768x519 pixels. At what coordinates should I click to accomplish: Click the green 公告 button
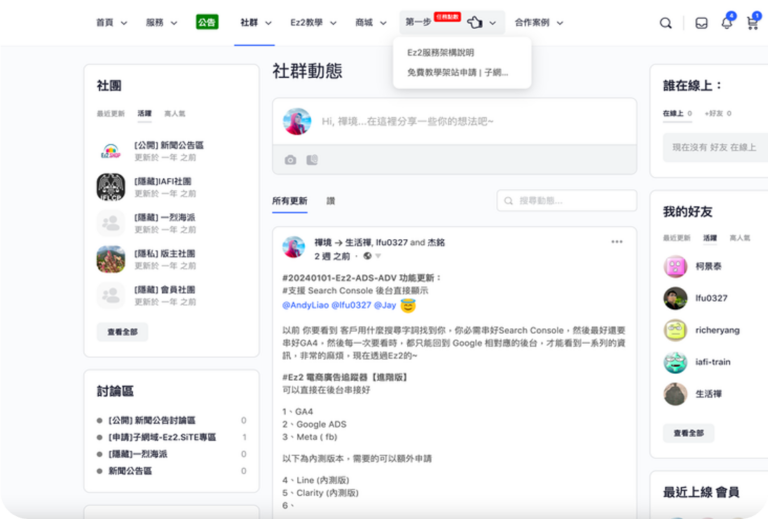[x=207, y=22]
